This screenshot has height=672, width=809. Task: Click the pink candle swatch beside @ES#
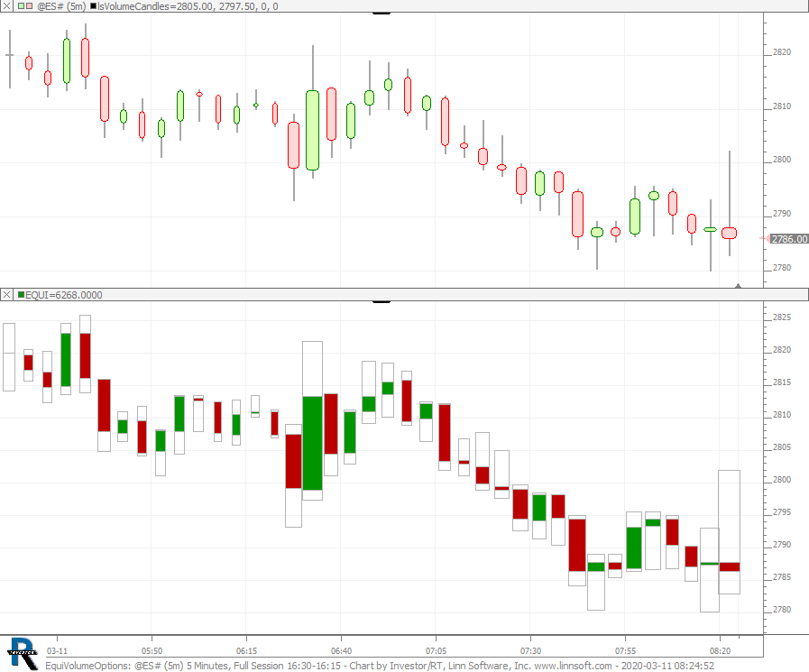click(29, 6)
